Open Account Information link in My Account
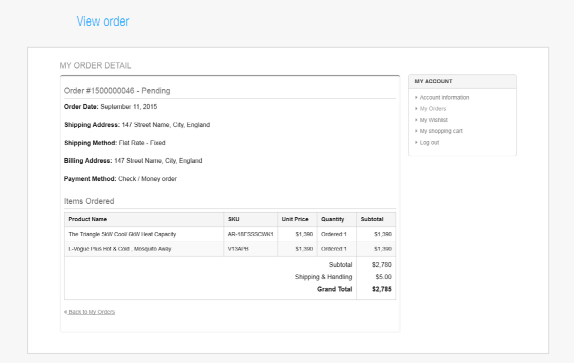This screenshot has height=363, width=574. [444, 98]
